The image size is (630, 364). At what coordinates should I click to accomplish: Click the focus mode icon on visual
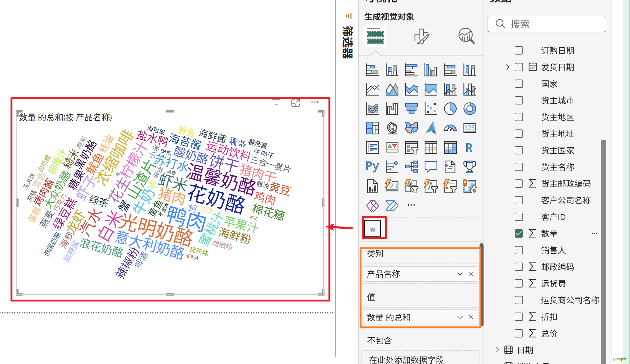(x=295, y=103)
